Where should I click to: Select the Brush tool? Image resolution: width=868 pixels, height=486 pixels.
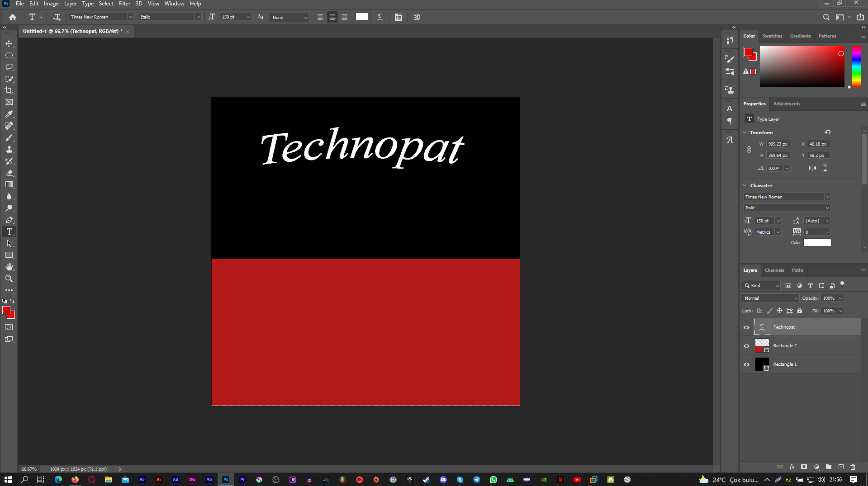(x=9, y=137)
